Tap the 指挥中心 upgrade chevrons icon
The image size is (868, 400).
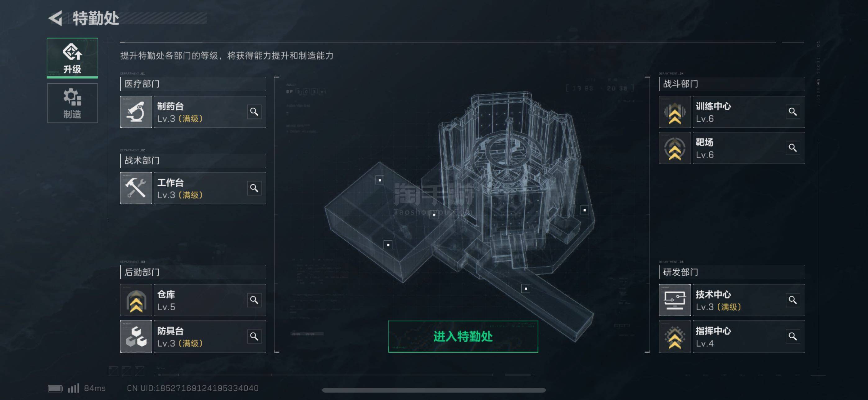click(675, 336)
